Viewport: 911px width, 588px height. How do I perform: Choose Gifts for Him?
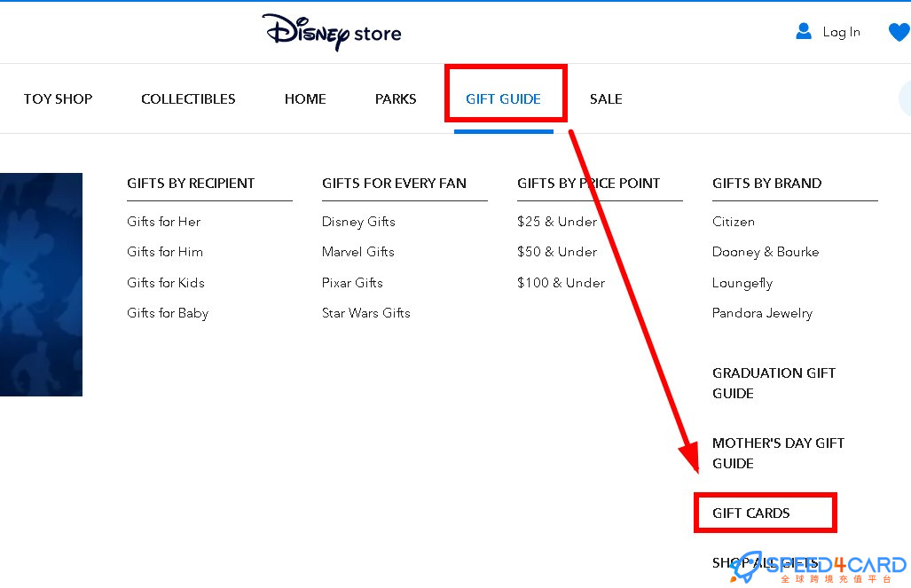(165, 252)
